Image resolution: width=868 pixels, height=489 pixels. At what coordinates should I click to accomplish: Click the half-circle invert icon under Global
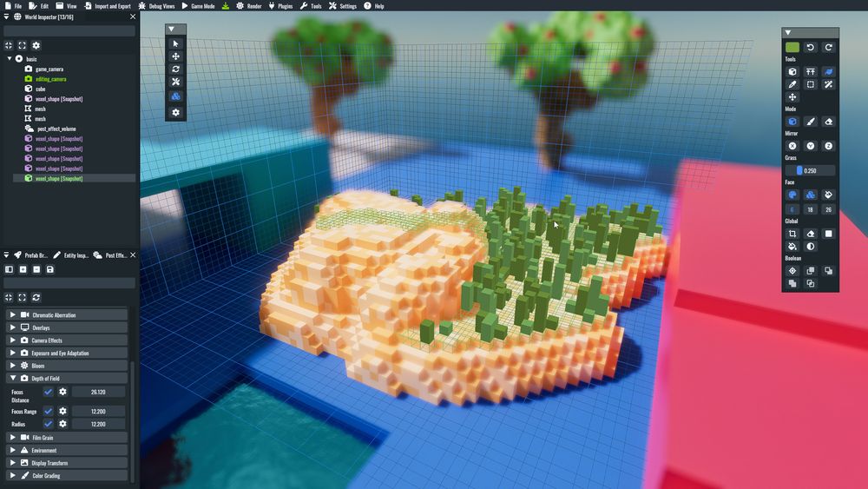click(811, 247)
